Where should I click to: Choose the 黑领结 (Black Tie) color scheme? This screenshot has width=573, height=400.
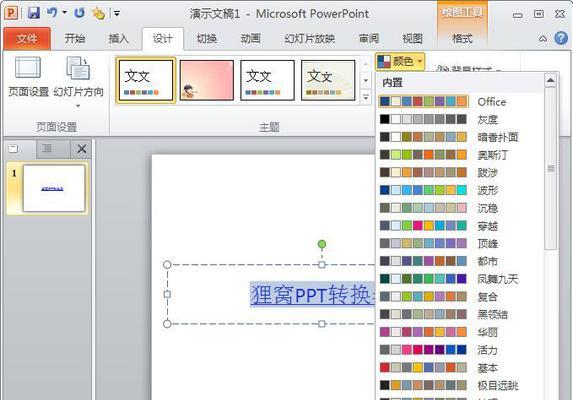coord(460,314)
